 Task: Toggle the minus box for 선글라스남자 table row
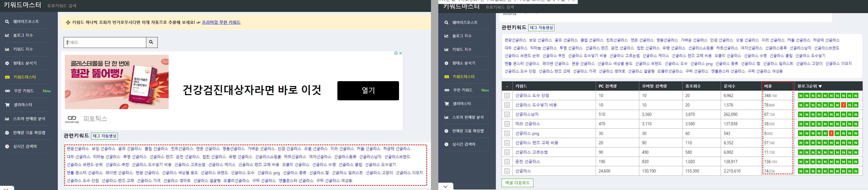[507, 115]
